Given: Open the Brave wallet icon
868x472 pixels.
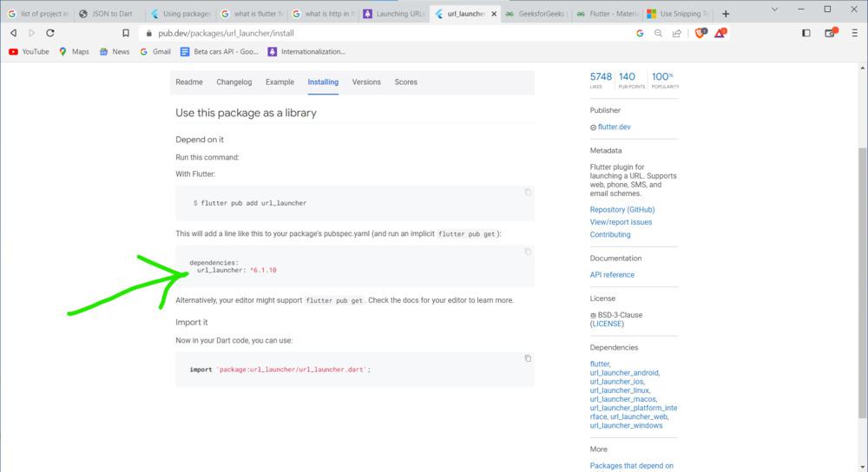Looking at the screenshot, I should pyautogui.click(x=831, y=33).
